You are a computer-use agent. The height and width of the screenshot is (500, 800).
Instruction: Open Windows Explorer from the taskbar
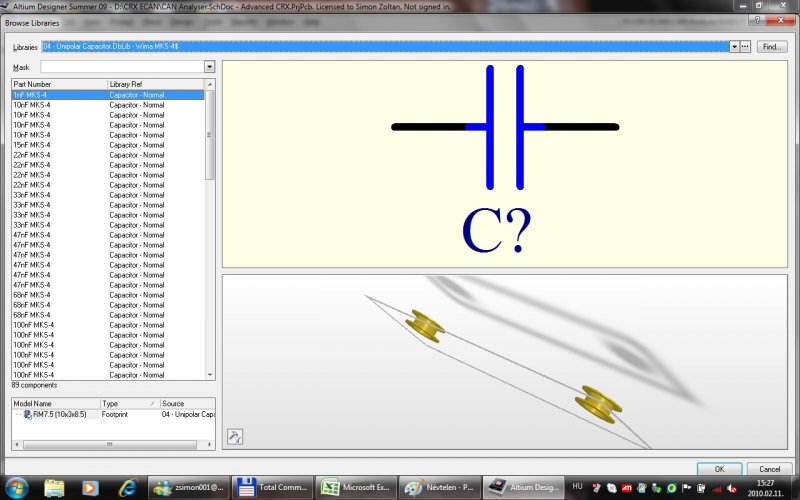point(54,488)
